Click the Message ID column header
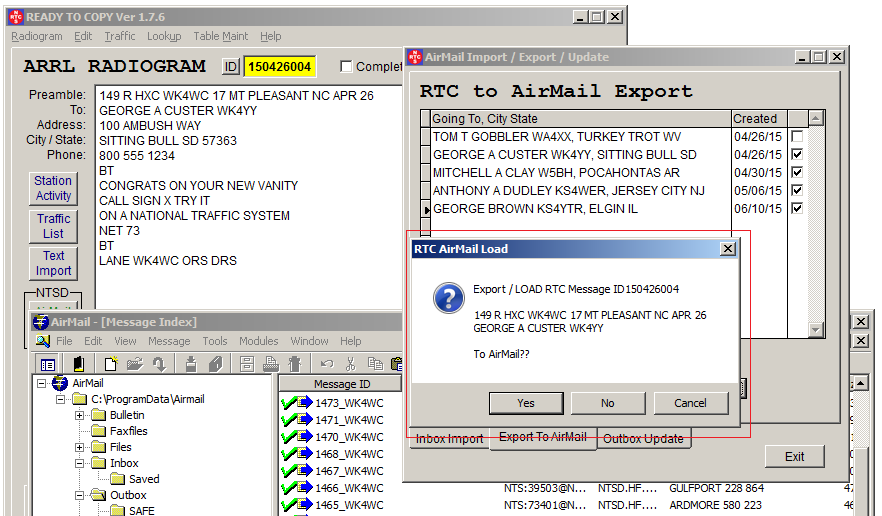Viewport: 882px width, 516px height. [341, 384]
